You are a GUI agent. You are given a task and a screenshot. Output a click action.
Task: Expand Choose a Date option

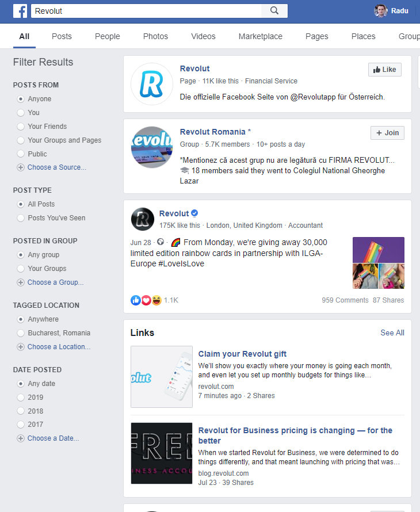(x=48, y=438)
